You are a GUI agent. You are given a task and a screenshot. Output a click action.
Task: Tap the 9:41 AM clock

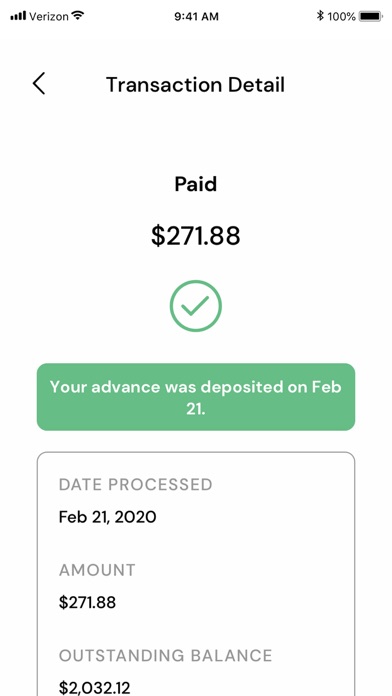pos(196,17)
